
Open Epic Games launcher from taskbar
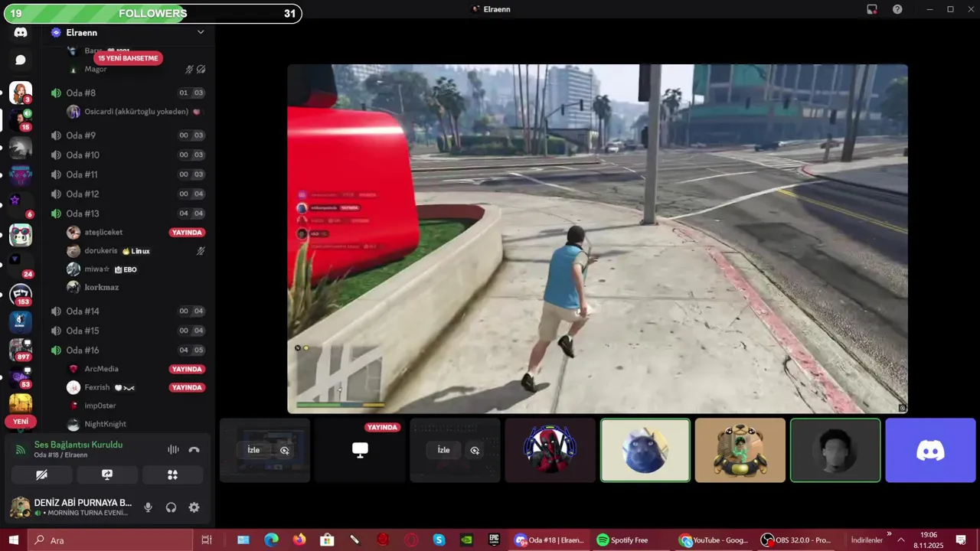point(495,540)
